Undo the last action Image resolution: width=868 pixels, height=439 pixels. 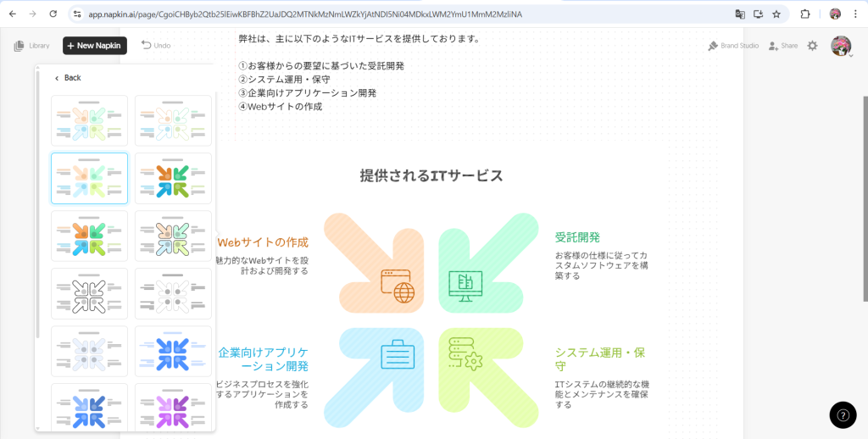[156, 46]
